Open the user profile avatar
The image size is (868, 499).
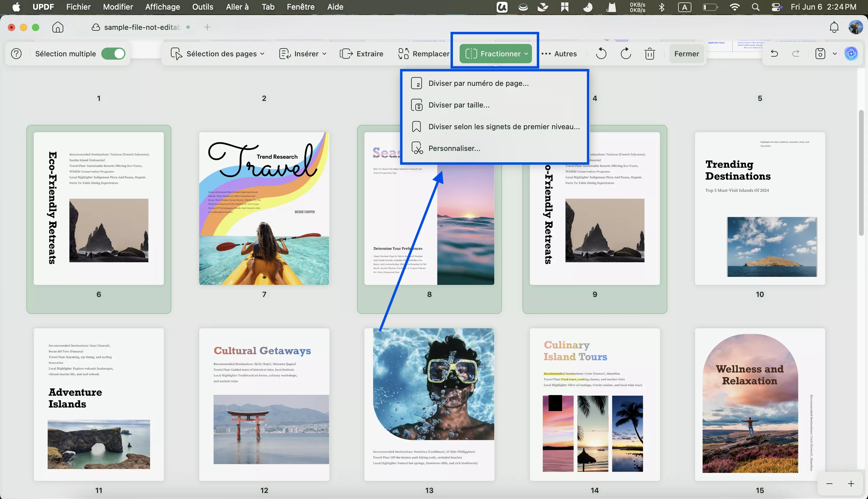pyautogui.click(x=855, y=27)
